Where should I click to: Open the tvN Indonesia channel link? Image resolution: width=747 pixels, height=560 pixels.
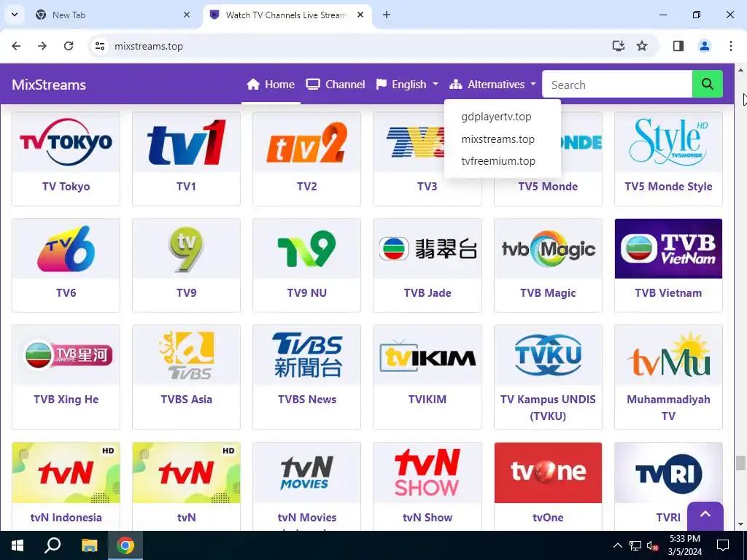click(66, 517)
